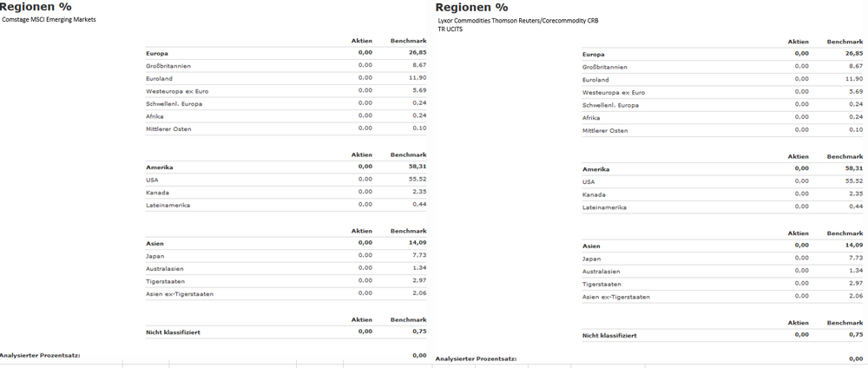Screen dimensions: 868x368
Task: Click 'Mittlerer Osten' in right panel
Action: click(x=604, y=130)
